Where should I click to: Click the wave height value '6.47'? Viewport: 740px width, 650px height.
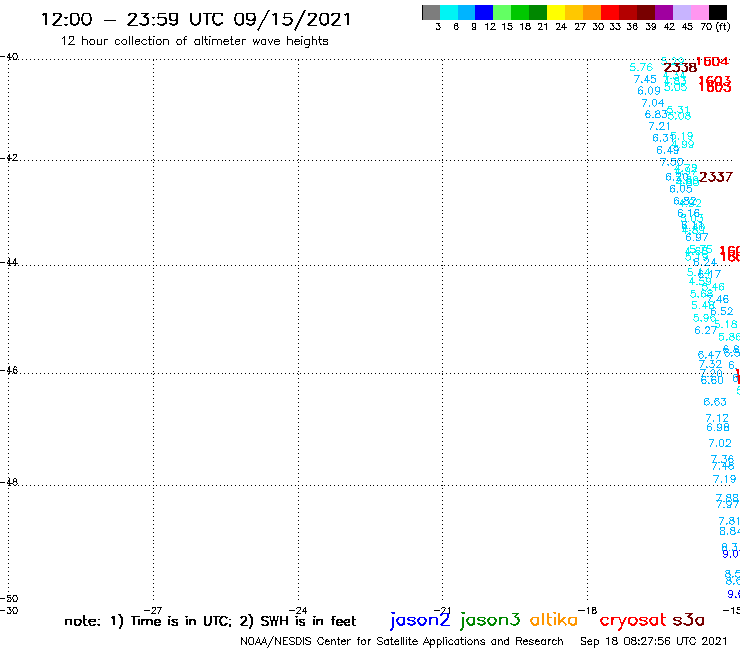click(x=709, y=355)
